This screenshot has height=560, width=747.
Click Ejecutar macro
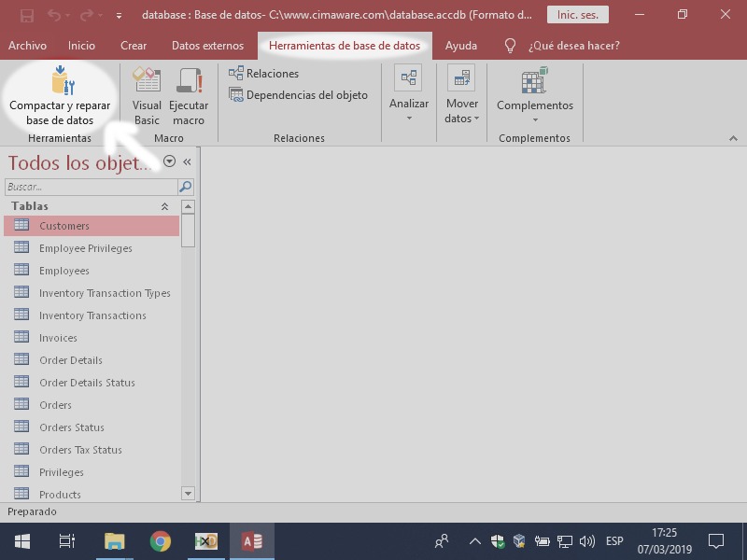click(x=189, y=98)
